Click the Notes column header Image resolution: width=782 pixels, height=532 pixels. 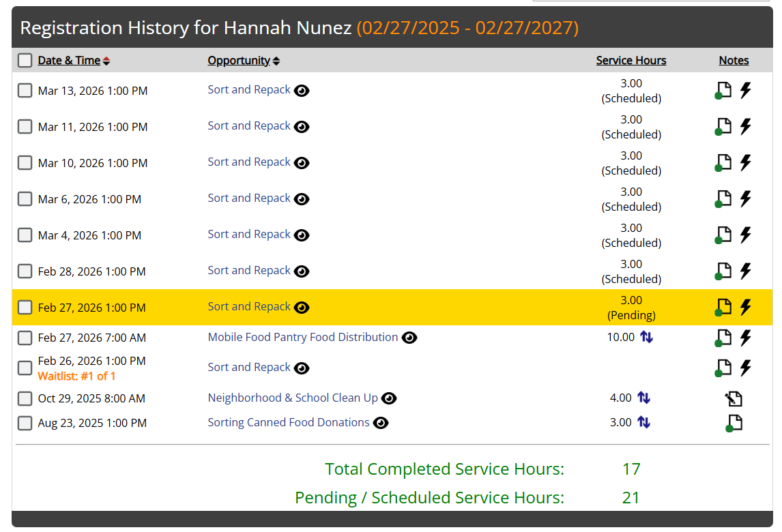pyautogui.click(x=734, y=60)
